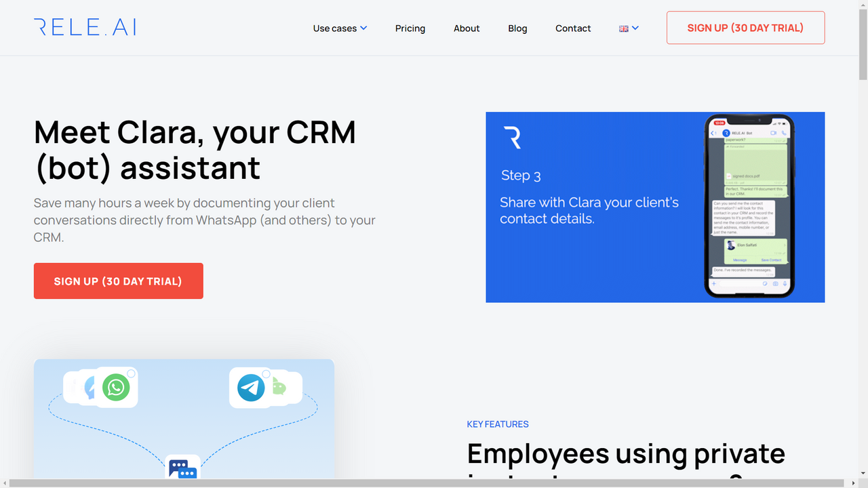Click the red Sign Up (30 day trial) button
The image size is (868, 488).
pos(119,281)
